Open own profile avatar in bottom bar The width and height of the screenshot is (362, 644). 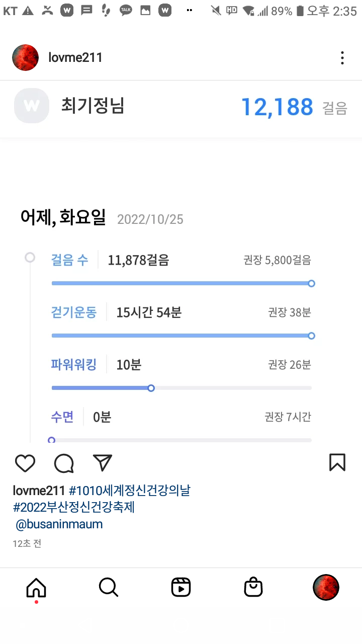326,587
